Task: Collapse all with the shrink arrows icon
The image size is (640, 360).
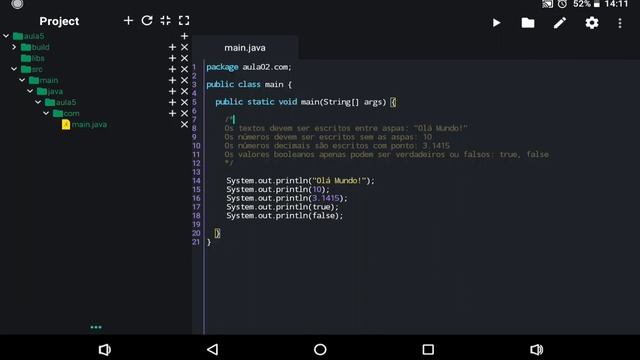Action: click(165, 20)
